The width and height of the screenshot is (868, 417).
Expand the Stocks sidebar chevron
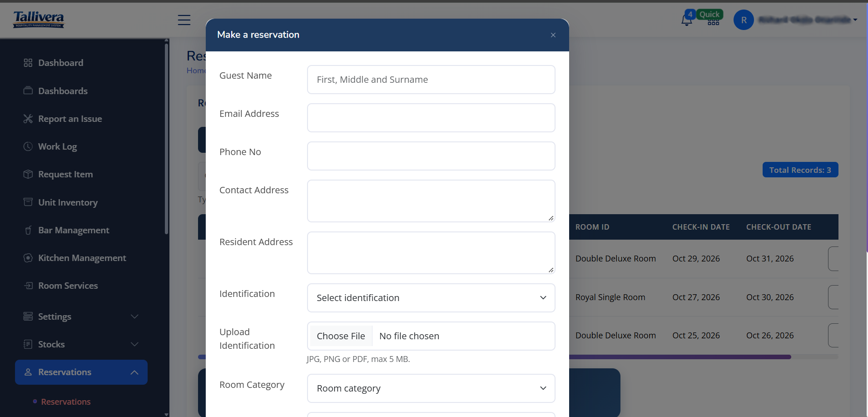134,344
